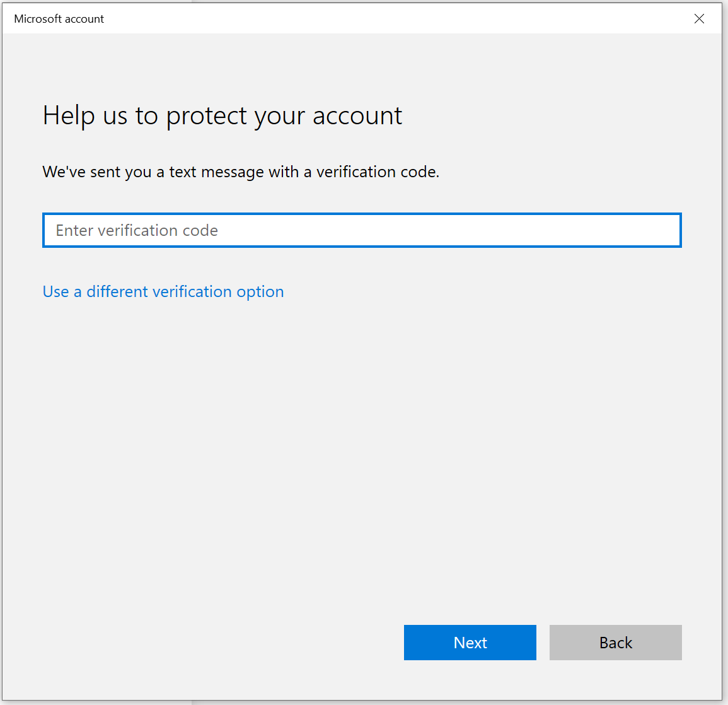Screen dimensions: 728x705
Task: Return to previous step using gray Back button
Action: point(615,642)
